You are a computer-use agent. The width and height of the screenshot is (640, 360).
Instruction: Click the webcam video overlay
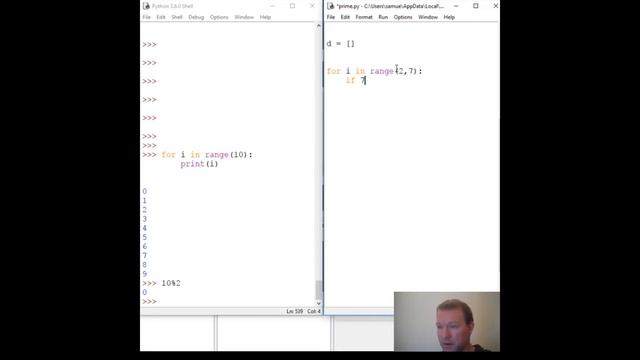point(447,322)
